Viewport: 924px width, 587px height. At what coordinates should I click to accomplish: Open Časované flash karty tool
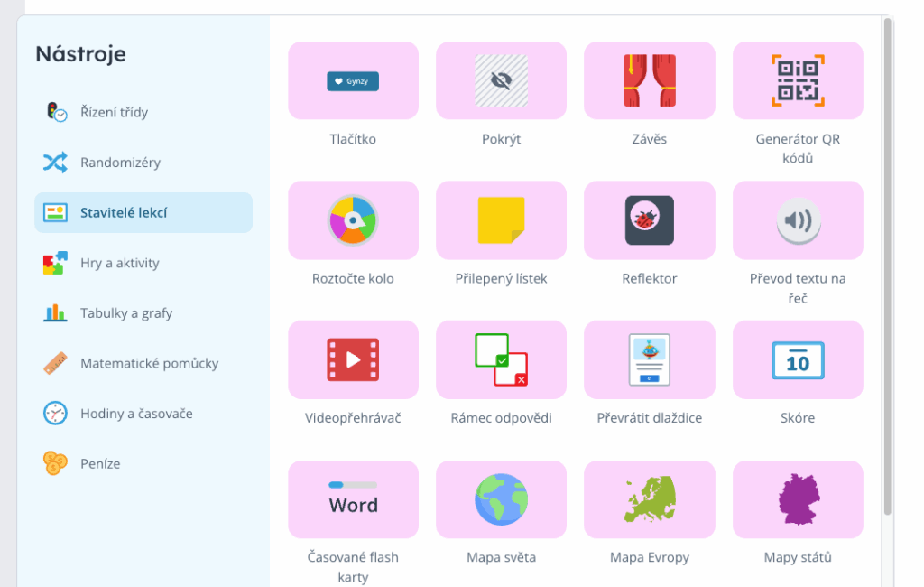pyautogui.click(x=353, y=499)
